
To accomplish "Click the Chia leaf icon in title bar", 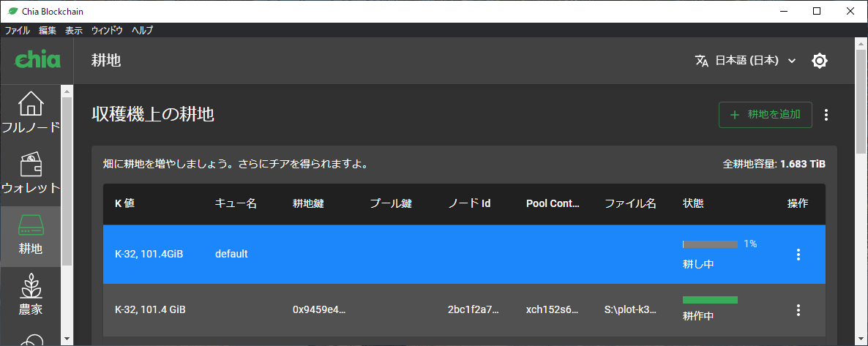I will [x=12, y=11].
